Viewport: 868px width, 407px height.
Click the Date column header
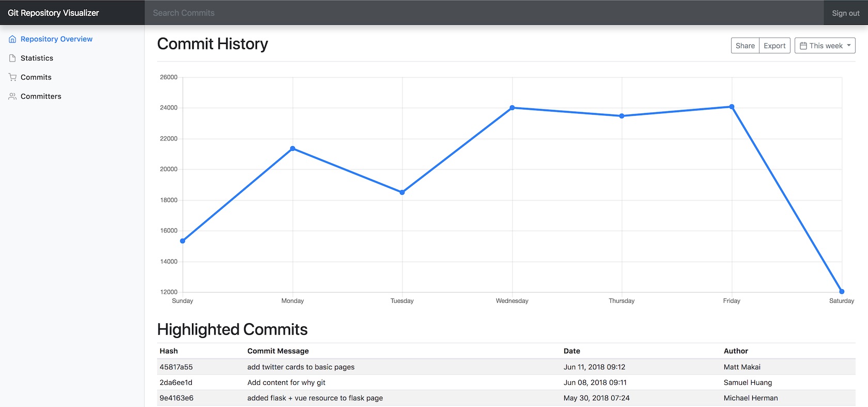pyautogui.click(x=571, y=351)
